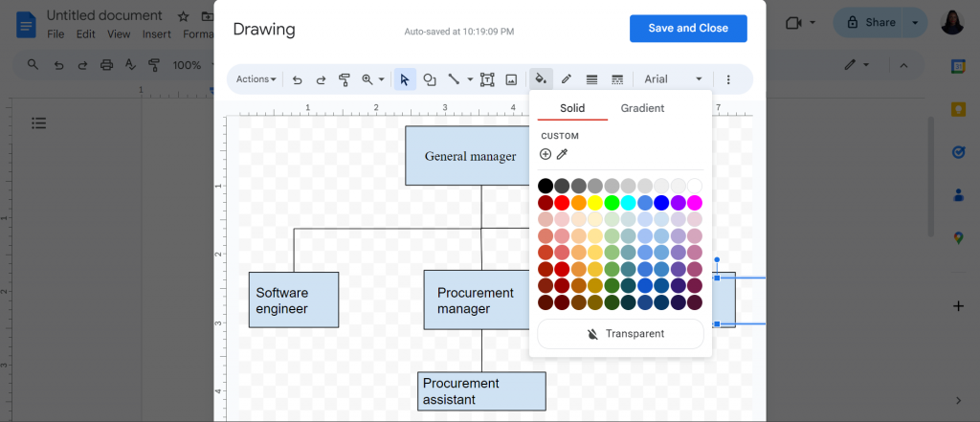This screenshot has height=422, width=980.
Task: Click the redo arrow in Drawing toolbar
Action: [321, 79]
